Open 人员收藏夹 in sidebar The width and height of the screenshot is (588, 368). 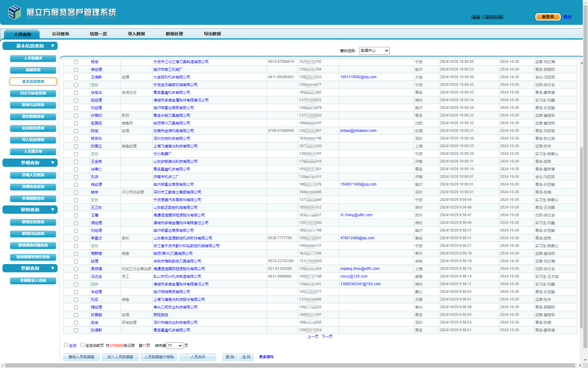coord(33,58)
